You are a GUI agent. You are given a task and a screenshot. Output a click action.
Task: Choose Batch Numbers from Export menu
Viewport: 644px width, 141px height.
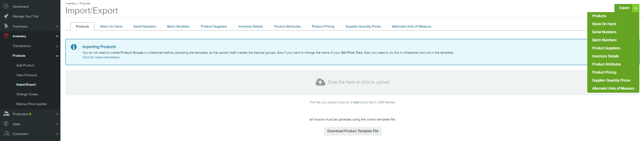[x=604, y=40]
